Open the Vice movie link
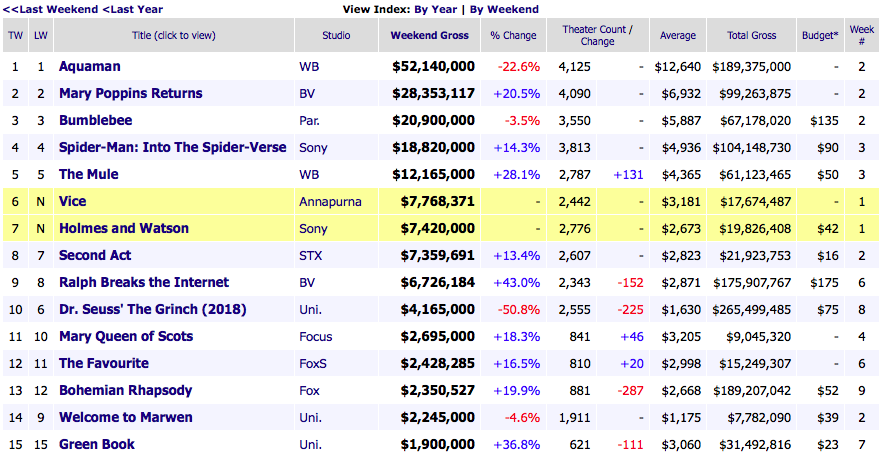The image size is (881, 457). [73, 201]
